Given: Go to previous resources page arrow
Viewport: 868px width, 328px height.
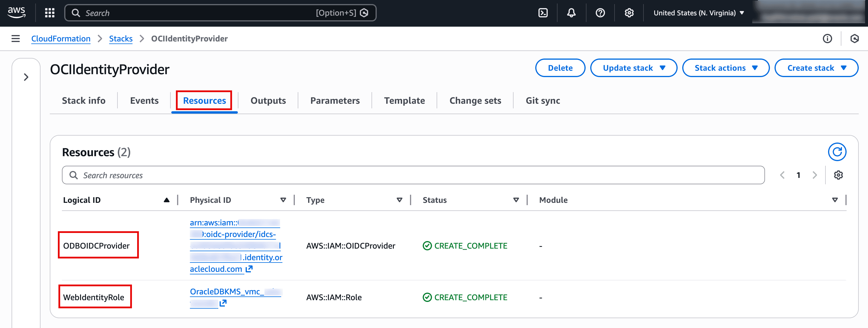Looking at the screenshot, I should point(782,175).
